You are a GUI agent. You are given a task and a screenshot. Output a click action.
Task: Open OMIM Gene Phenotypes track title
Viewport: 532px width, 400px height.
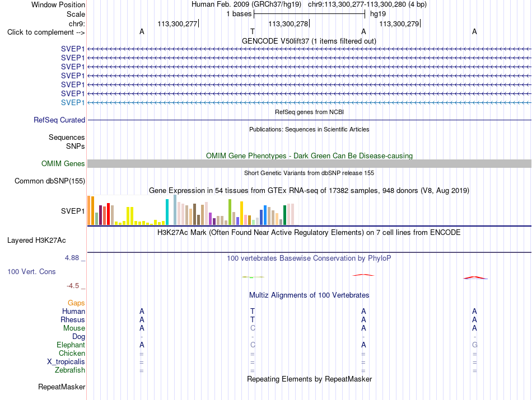309,156
